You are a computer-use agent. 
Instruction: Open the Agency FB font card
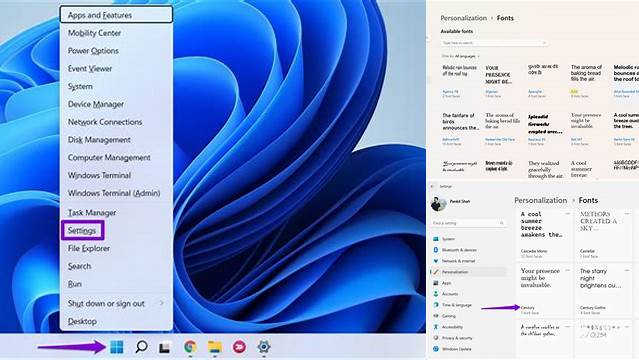[x=459, y=81]
